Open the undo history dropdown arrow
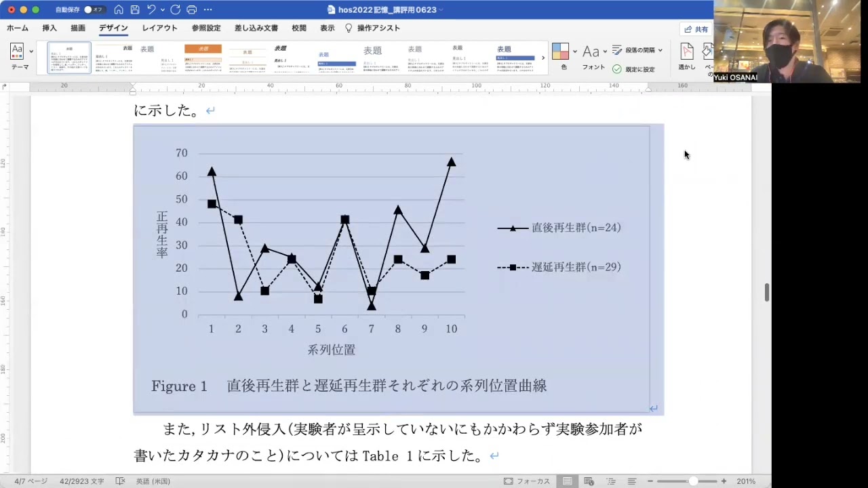This screenshot has width=868, height=488. click(x=163, y=9)
